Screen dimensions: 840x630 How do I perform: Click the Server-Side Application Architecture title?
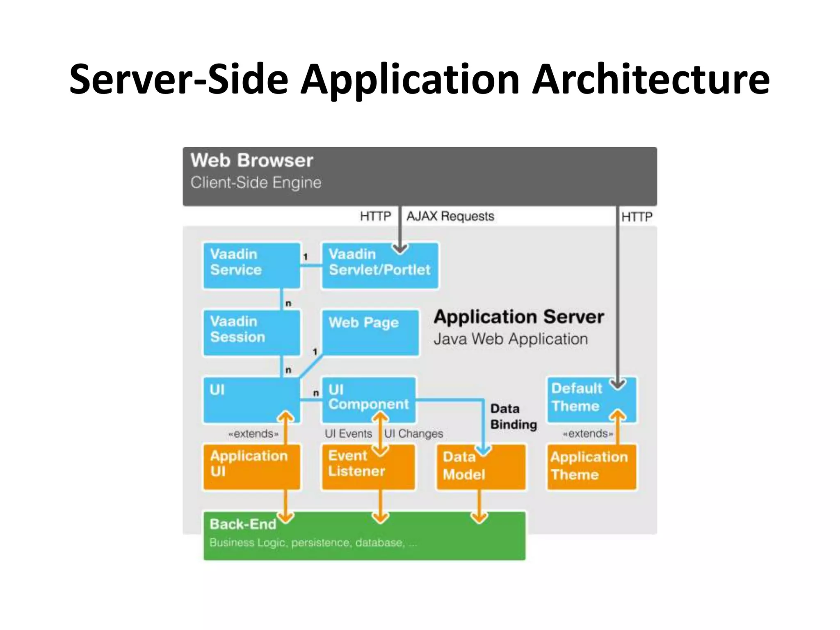tap(419, 79)
